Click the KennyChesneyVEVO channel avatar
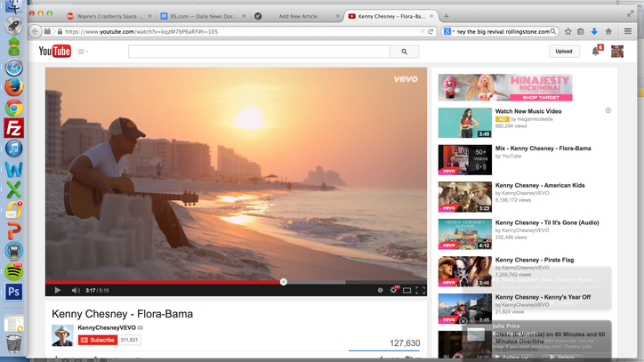This screenshot has height=362, width=644. click(x=62, y=335)
